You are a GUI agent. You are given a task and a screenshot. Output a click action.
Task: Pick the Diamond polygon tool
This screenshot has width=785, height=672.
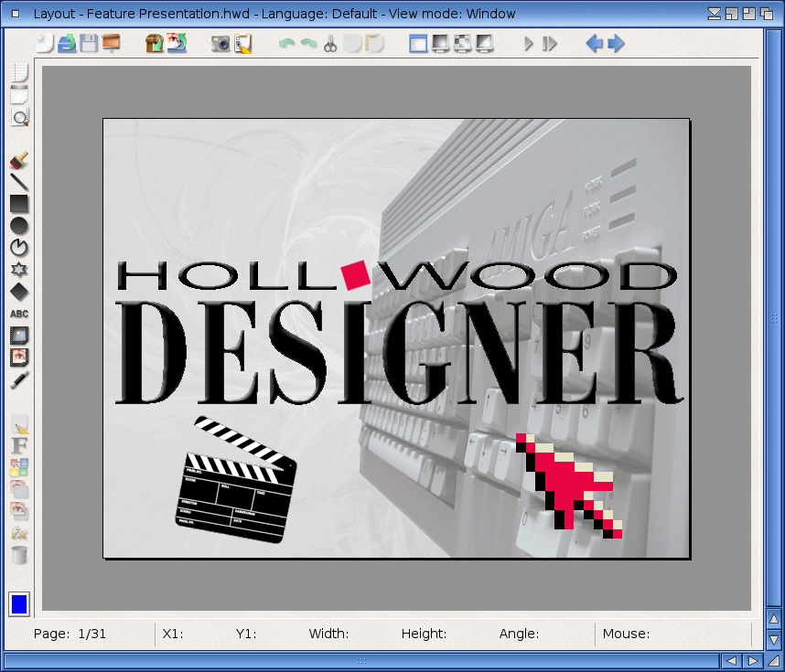point(19,292)
